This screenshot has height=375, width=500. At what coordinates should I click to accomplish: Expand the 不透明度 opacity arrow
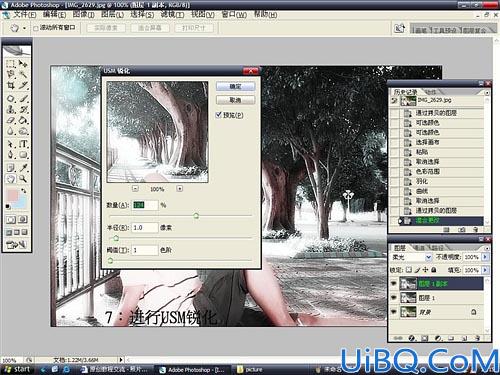pyautogui.click(x=485, y=257)
